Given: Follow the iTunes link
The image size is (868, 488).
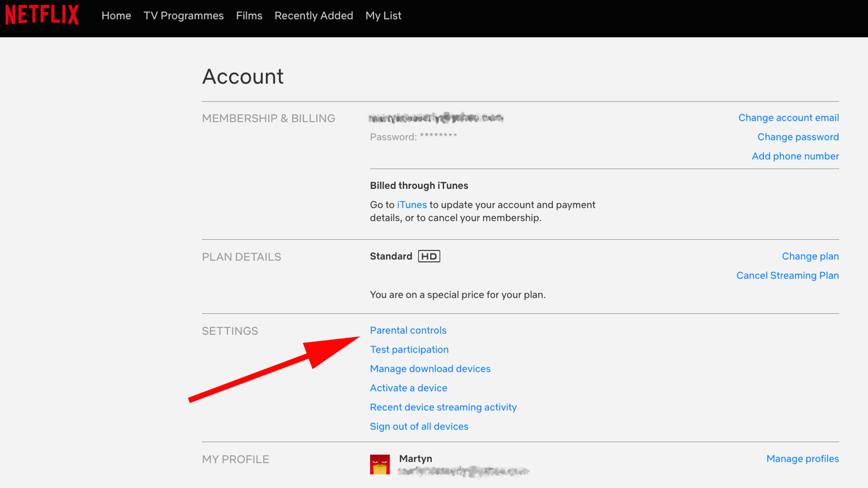Looking at the screenshot, I should coord(412,205).
